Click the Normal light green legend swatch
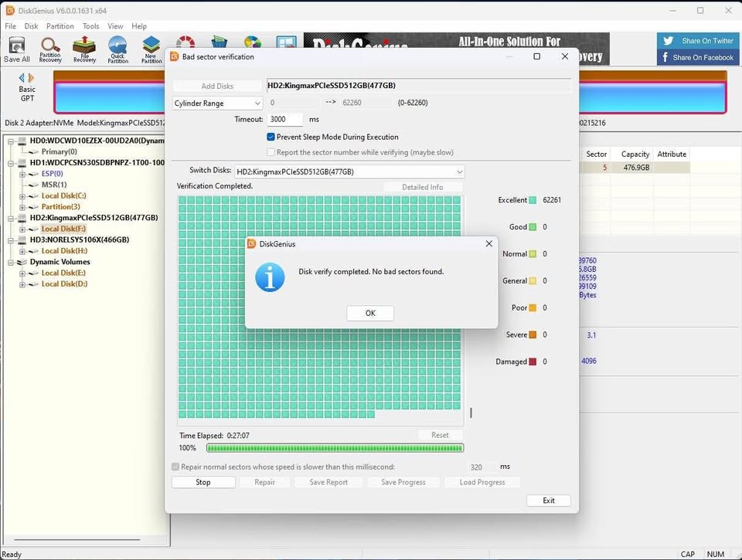 (533, 254)
